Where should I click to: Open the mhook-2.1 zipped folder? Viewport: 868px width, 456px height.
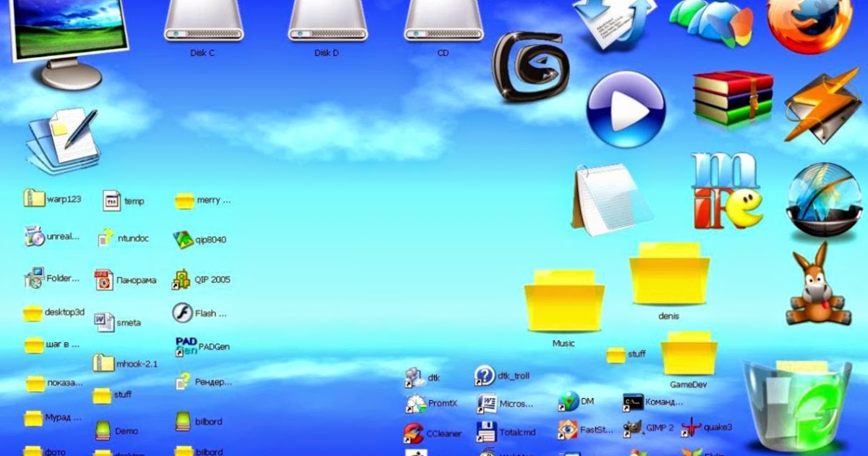tap(103, 363)
